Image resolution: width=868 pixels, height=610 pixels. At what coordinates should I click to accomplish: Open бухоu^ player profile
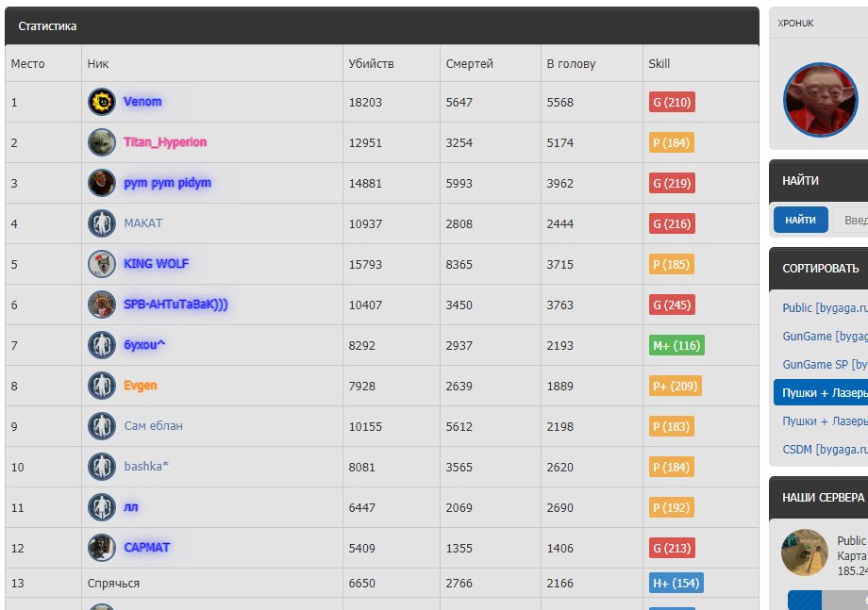[144, 345]
